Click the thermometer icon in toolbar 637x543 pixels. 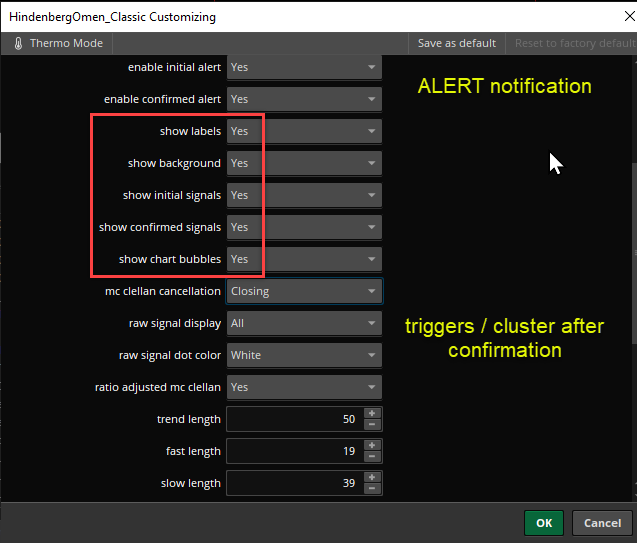[x=18, y=43]
